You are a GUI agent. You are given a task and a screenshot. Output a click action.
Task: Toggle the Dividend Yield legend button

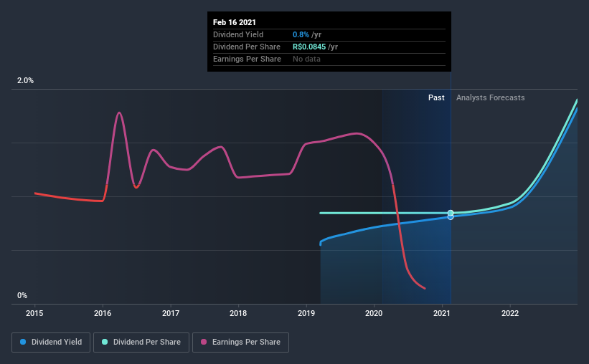tap(51, 343)
